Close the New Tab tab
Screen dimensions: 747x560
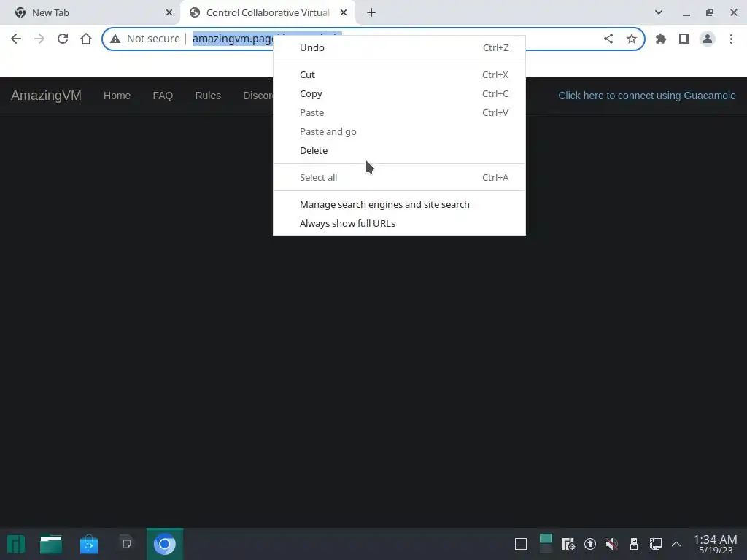(169, 12)
